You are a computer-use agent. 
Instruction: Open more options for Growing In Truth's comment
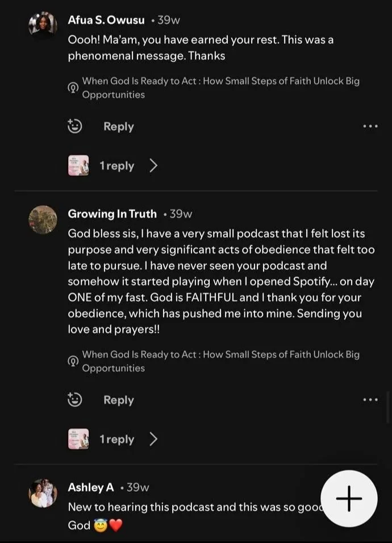tap(370, 400)
